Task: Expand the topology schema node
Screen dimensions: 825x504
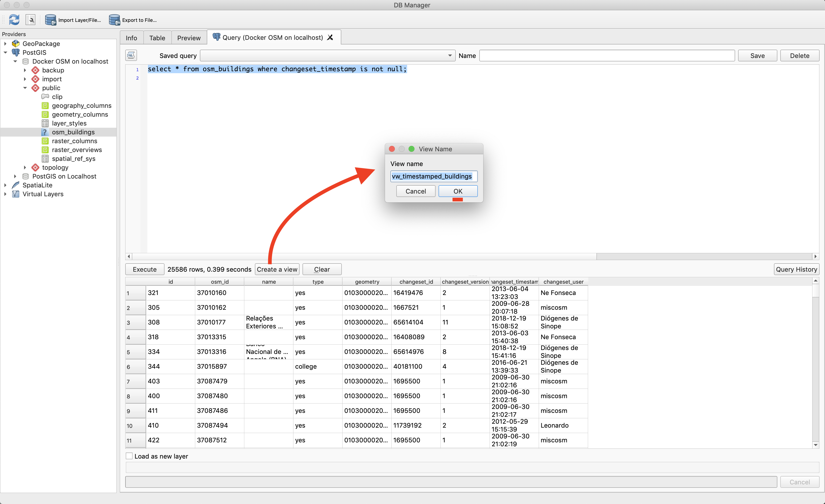Action: tap(25, 167)
